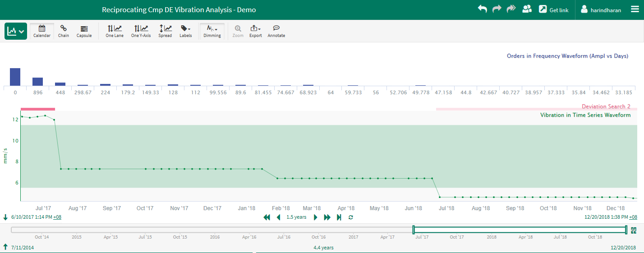Switch to Chain view mode
The image size is (644, 253).
64,31
